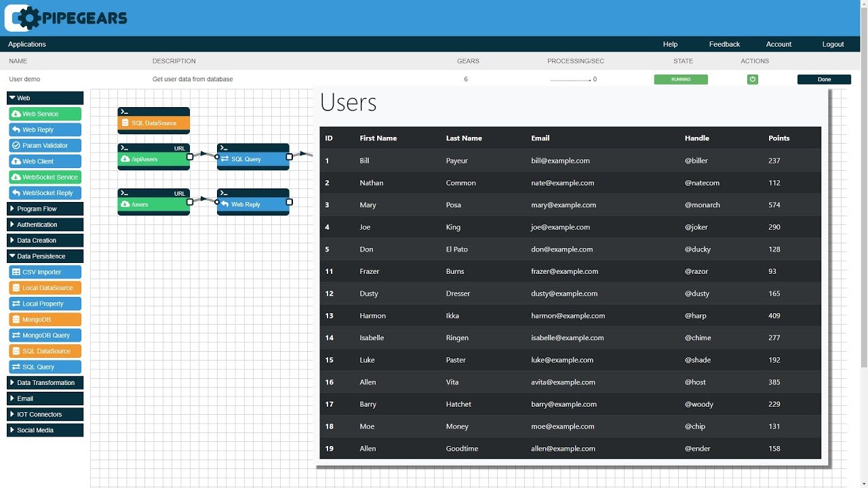Click the email allen@example.com
Viewport: 868px width, 488px height.
tap(564, 449)
